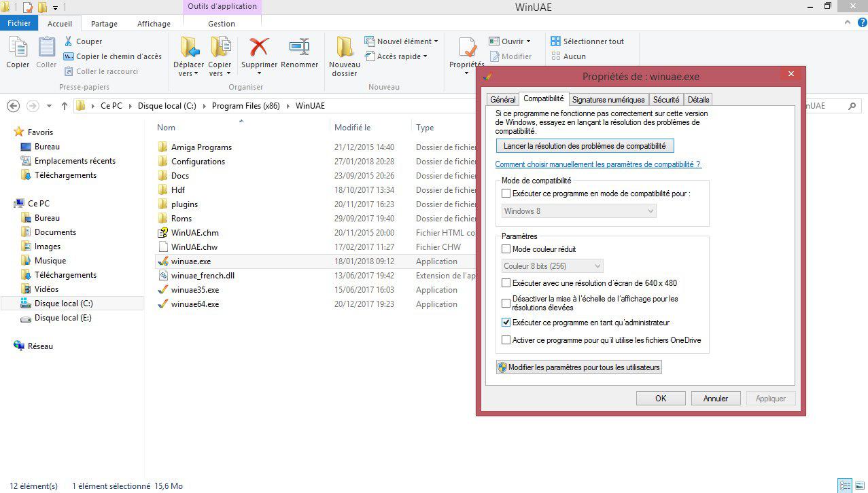Click the Couper scissors icon

point(69,41)
